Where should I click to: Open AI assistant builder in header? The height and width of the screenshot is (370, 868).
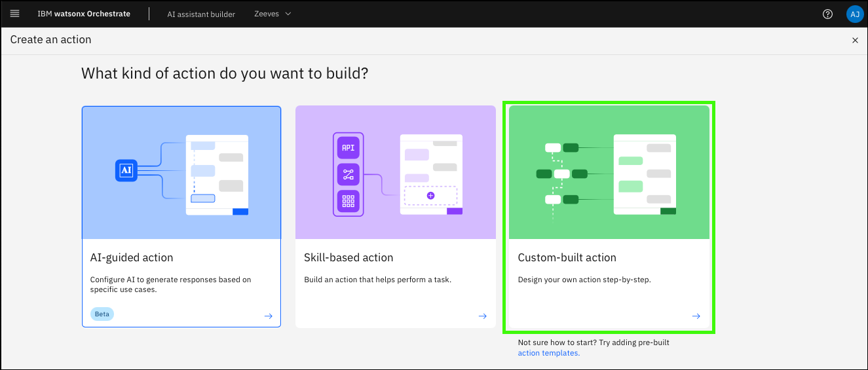pos(201,14)
